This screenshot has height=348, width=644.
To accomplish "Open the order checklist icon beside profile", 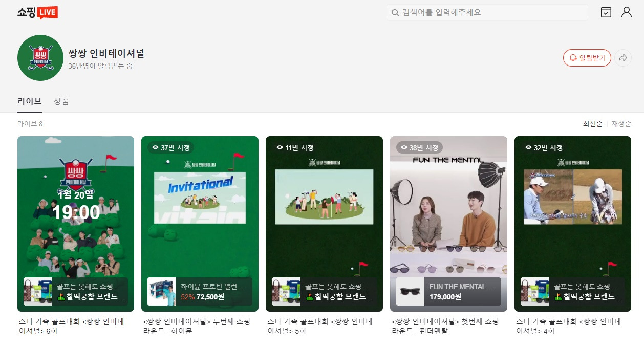I will click(x=606, y=12).
